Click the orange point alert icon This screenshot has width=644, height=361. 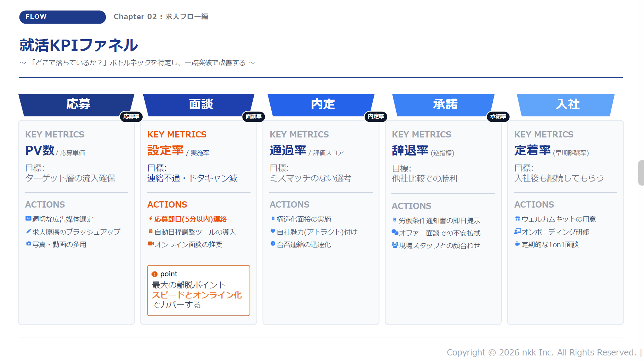155,274
